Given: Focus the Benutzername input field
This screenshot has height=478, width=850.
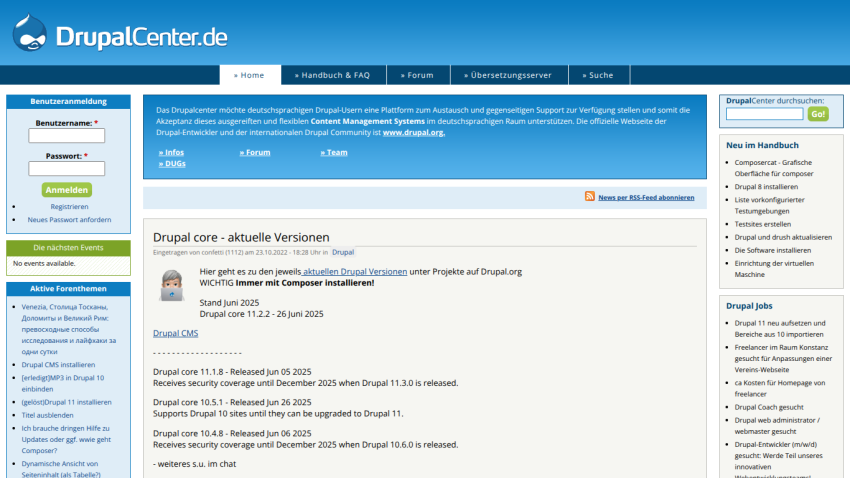Looking at the screenshot, I should [x=67, y=135].
